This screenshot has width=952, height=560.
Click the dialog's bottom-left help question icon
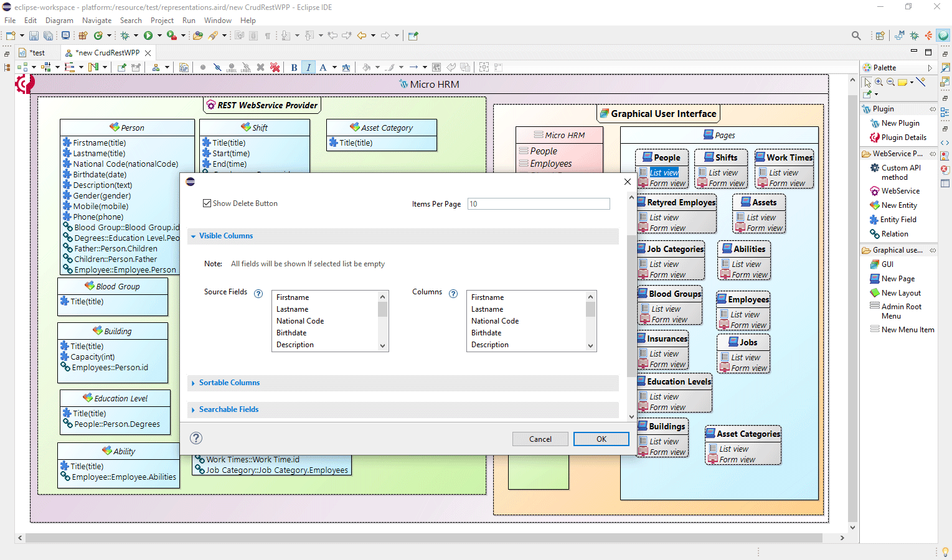tap(196, 438)
